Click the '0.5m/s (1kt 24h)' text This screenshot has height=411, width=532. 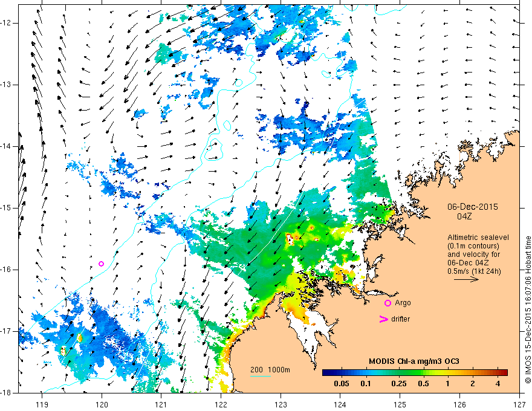(474, 271)
